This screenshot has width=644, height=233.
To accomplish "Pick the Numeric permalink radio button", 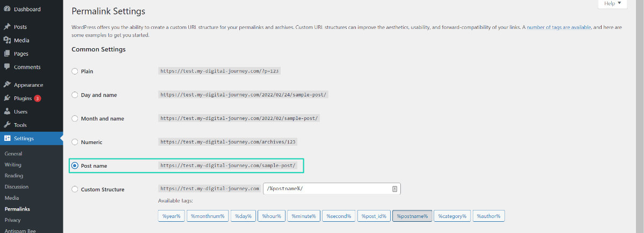I will 75,142.
